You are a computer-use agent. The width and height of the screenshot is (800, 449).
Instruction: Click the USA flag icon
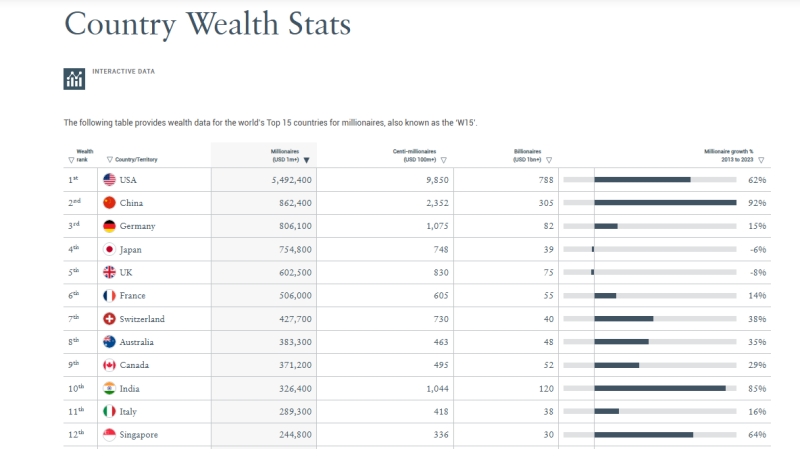[x=109, y=180]
